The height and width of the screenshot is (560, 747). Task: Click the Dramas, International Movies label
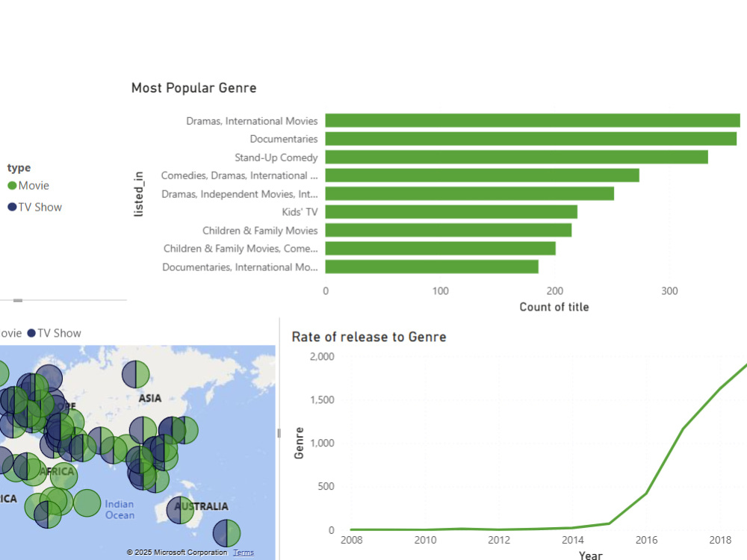tap(252, 121)
